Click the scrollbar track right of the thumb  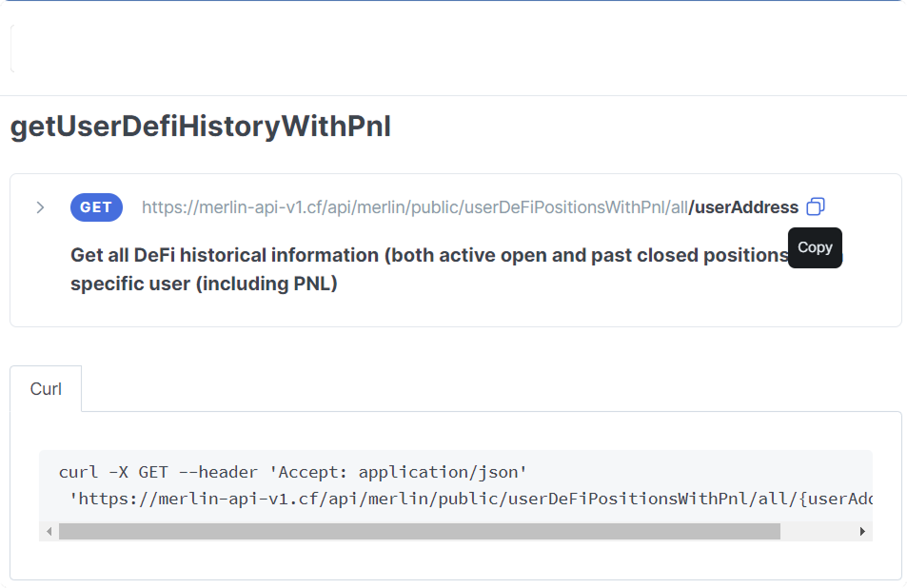tap(817, 531)
